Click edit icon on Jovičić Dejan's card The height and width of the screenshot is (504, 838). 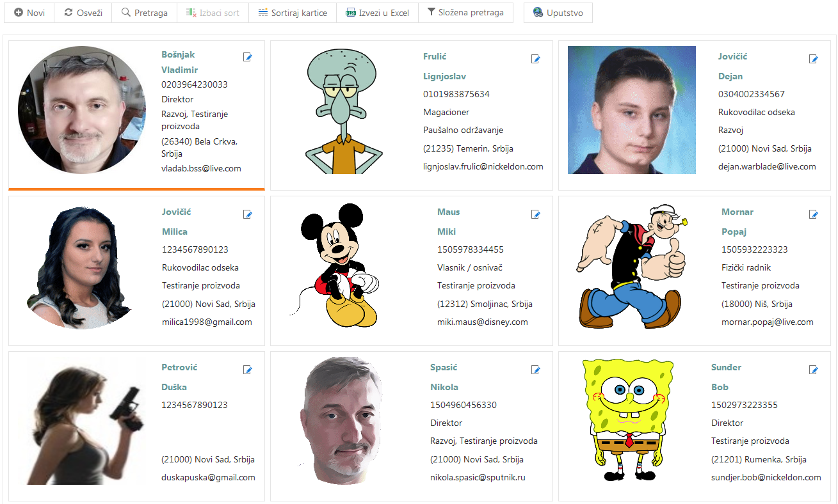pyautogui.click(x=814, y=59)
